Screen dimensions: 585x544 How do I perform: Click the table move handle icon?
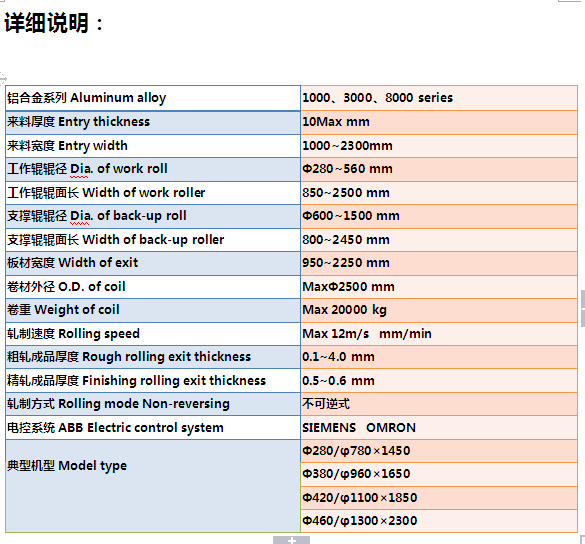3,78
